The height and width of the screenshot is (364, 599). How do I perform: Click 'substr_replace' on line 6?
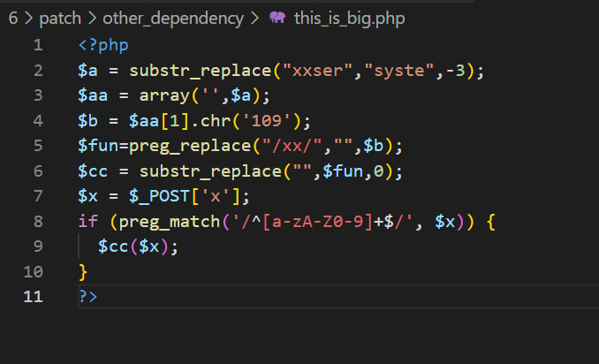pos(210,171)
